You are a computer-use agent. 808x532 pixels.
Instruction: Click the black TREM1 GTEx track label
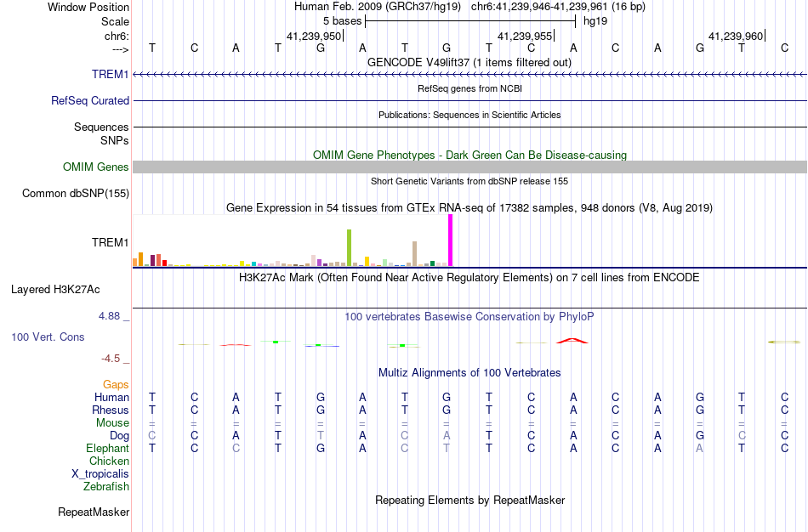[x=111, y=242]
